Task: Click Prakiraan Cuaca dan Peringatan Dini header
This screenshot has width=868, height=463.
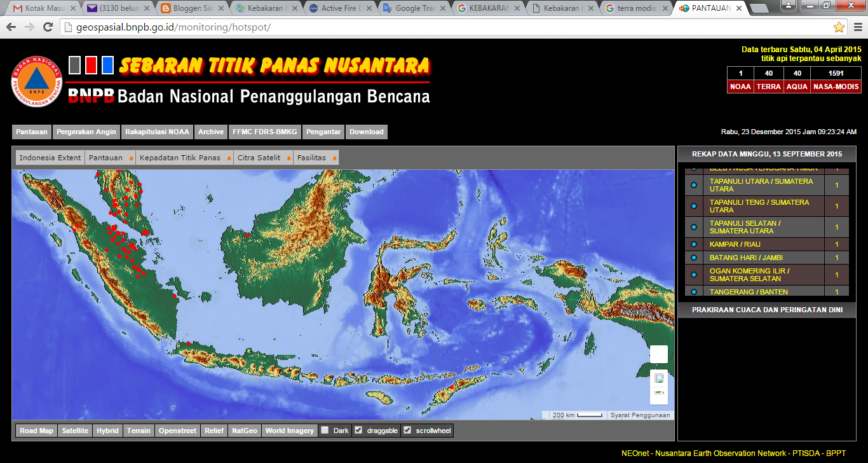Action: tap(767, 310)
